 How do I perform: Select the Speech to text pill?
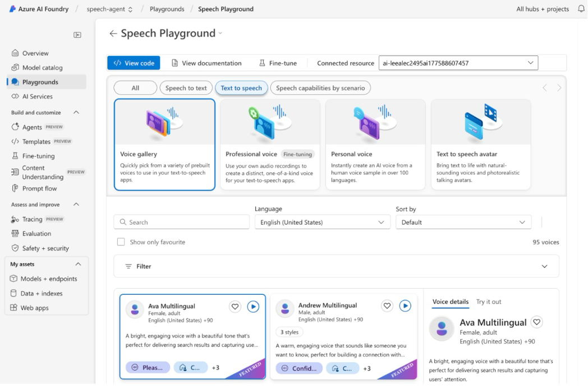186,88
